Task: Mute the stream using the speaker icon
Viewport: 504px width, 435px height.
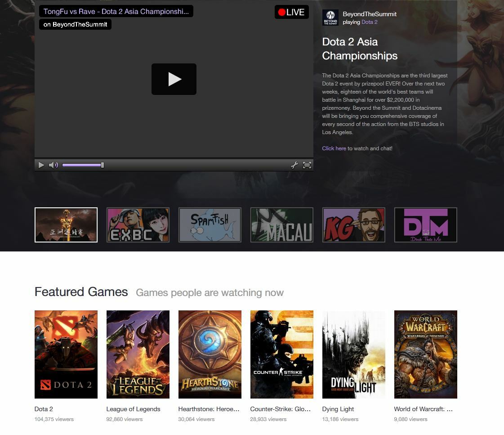Action: point(54,165)
